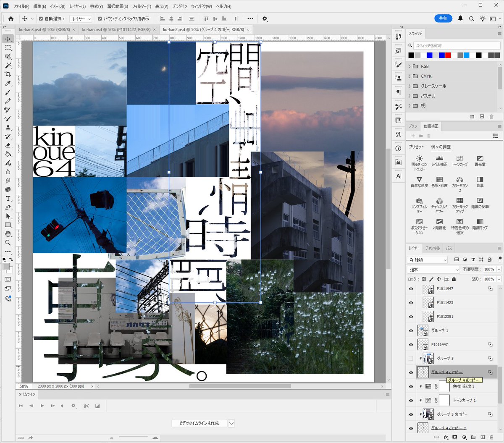The image size is (504, 443).
Task: Switch to チャンネル tab
Action: [x=432, y=248]
